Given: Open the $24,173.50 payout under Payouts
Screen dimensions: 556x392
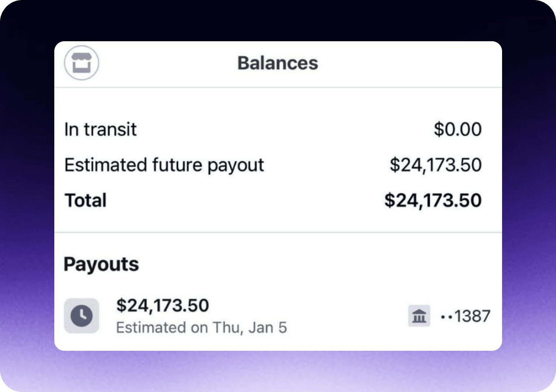Looking at the screenshot, I should click(163, 305).
